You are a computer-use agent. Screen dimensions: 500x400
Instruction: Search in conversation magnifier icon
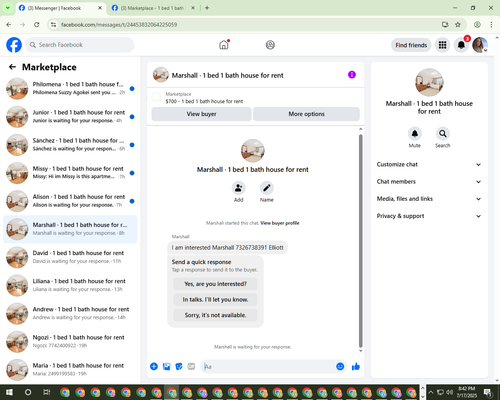click(442, 134)
